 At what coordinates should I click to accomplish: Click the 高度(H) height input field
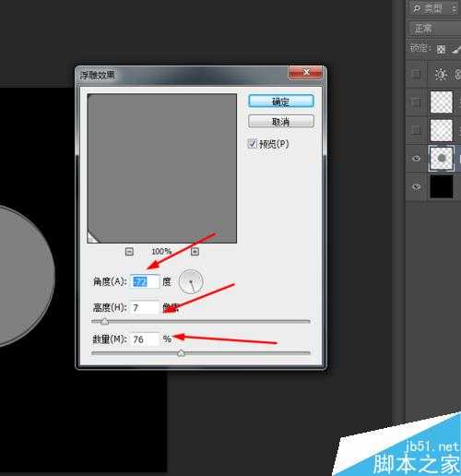tap(145, 307)
